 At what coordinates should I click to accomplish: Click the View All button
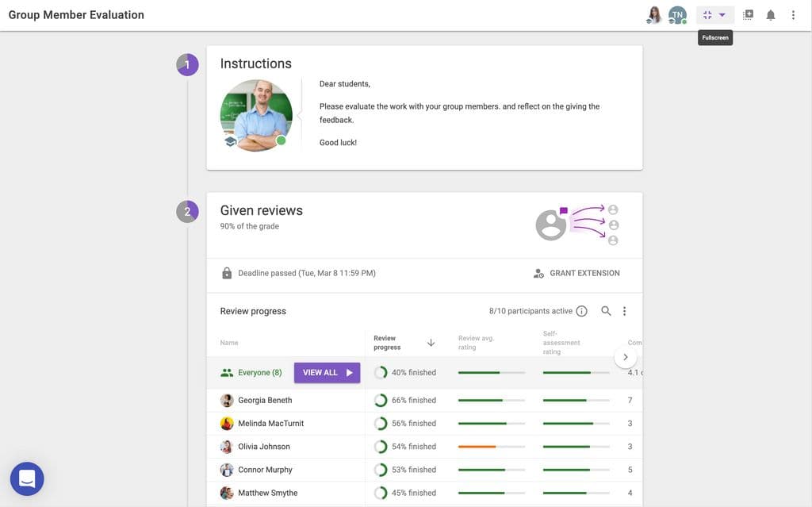(x=327, y=373)
